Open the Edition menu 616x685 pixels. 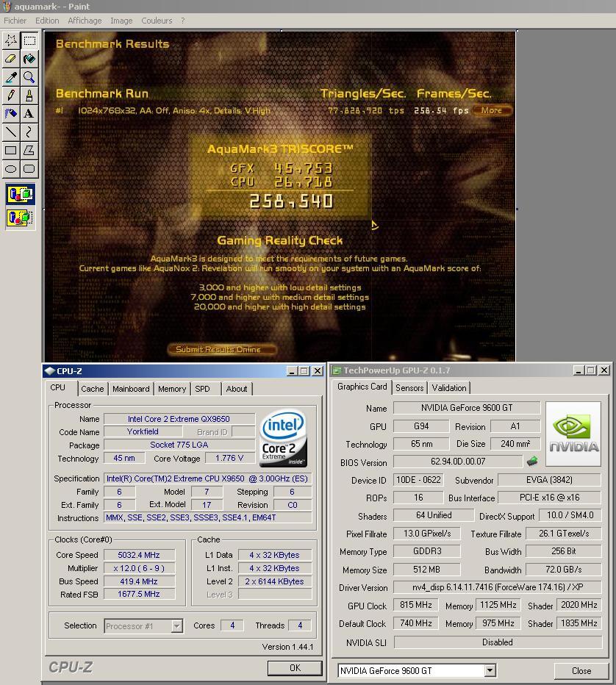(x=47, y=21)
